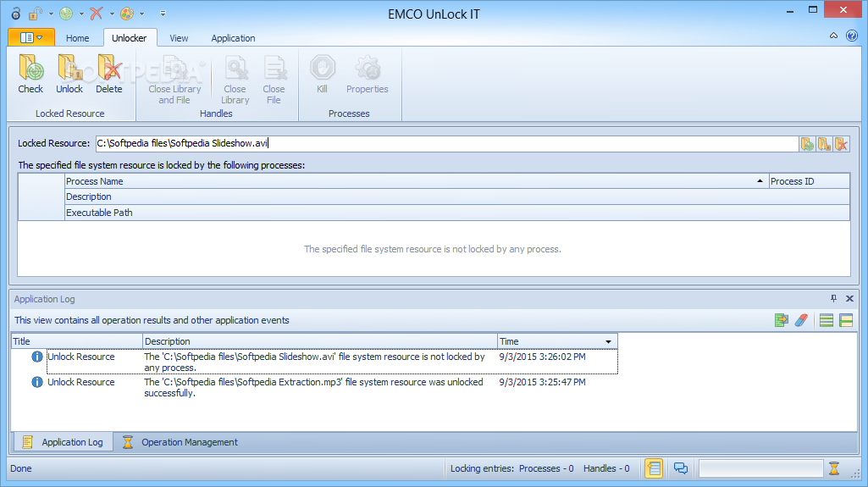The height and width of the screenshot is (487, 868).
Task: Click the info icon of Extraction.mp3 log row
Action: [x=37, y=382]
